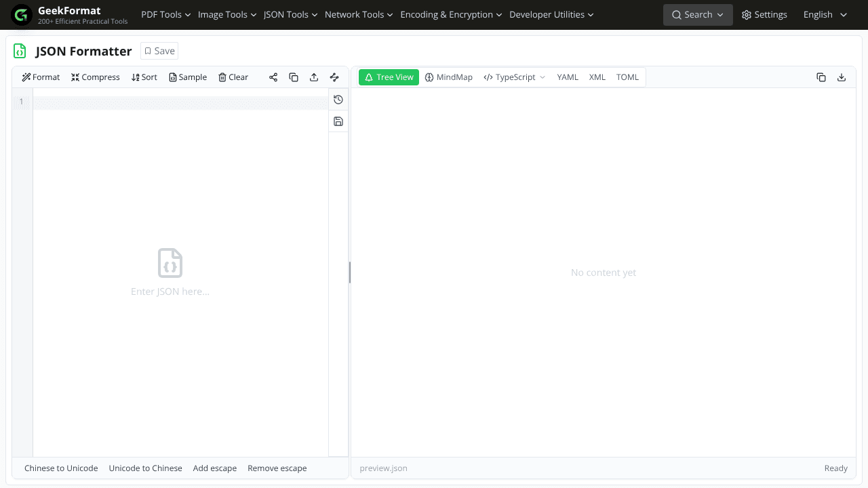Screen dimensions: 868x488
Task: Open the Image Tools menu
Action: coord(227,14)
